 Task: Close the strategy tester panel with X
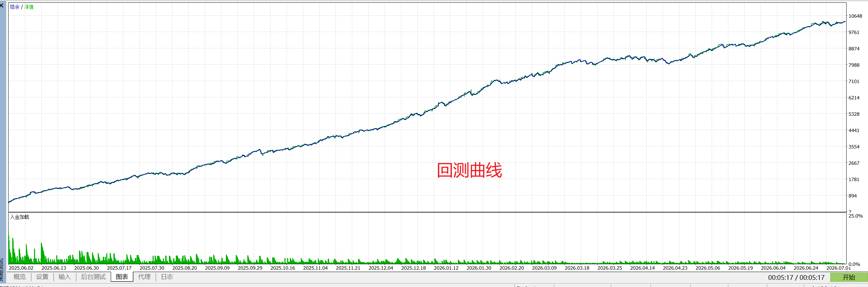(x=2, y=5)
